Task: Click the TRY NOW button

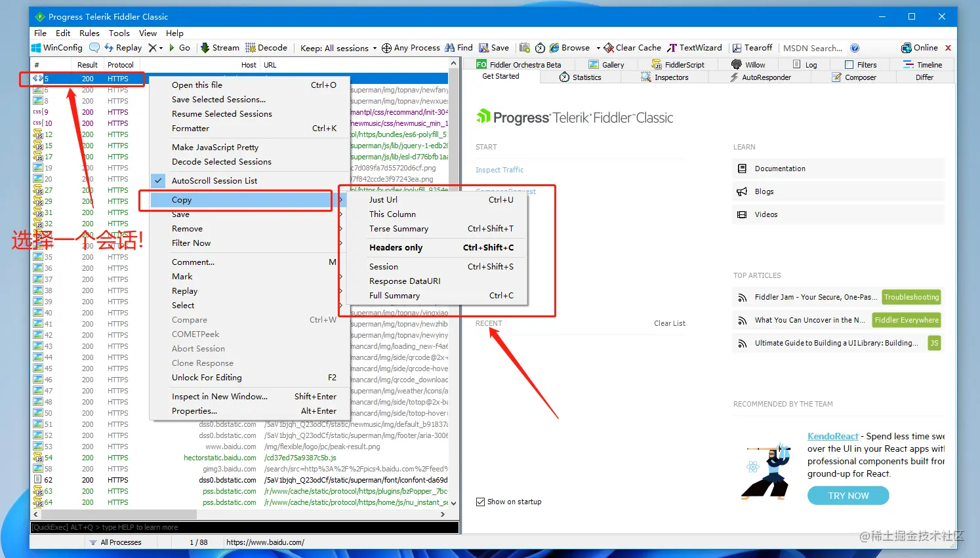Action: point(848,496)
